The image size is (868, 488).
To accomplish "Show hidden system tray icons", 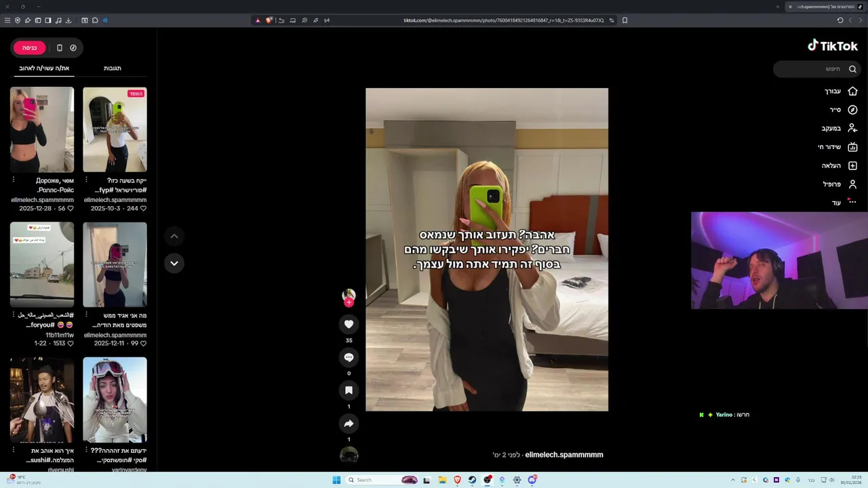I will click(732, 480).
